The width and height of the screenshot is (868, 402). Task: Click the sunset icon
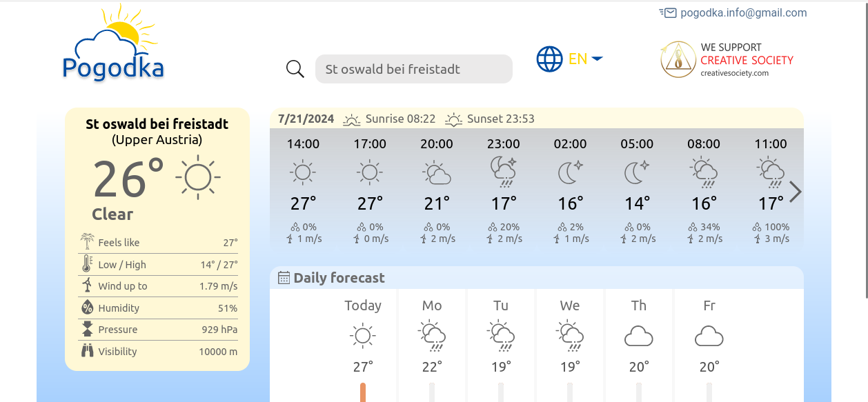coord(453,119)
